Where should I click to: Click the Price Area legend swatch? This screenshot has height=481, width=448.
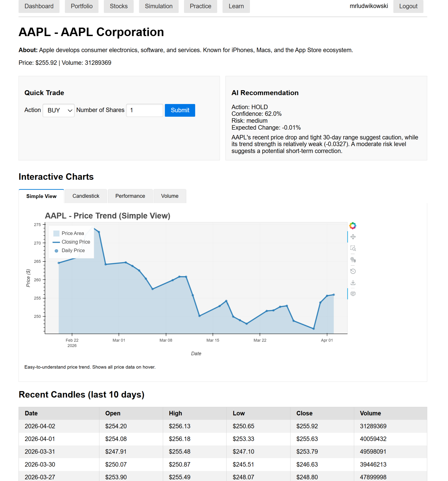click(x=56, y=233)
